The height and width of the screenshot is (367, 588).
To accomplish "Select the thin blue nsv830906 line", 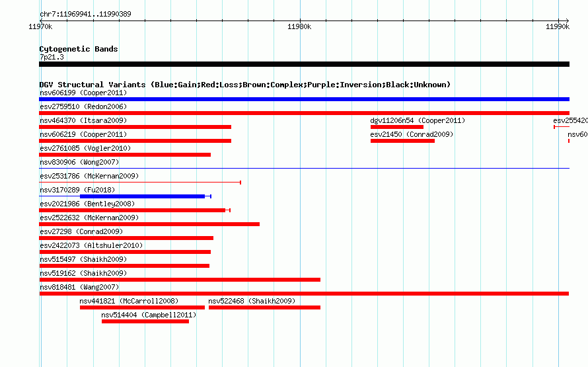I will pyautogui.click(x=304, y=168).
